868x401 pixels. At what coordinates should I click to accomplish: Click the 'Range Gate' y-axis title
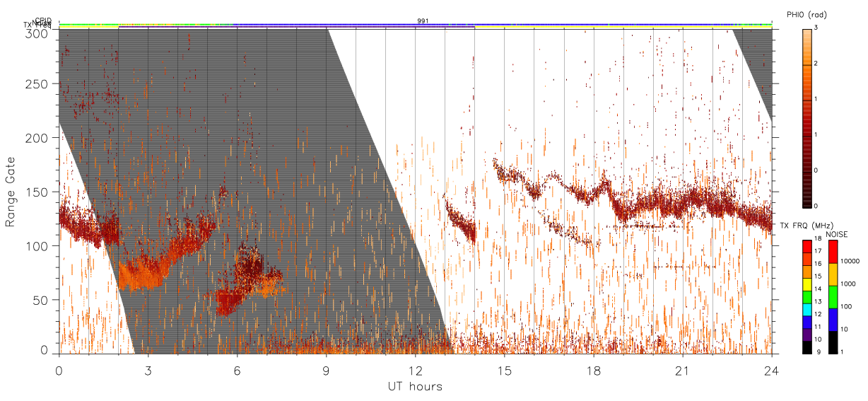[11, 192]
